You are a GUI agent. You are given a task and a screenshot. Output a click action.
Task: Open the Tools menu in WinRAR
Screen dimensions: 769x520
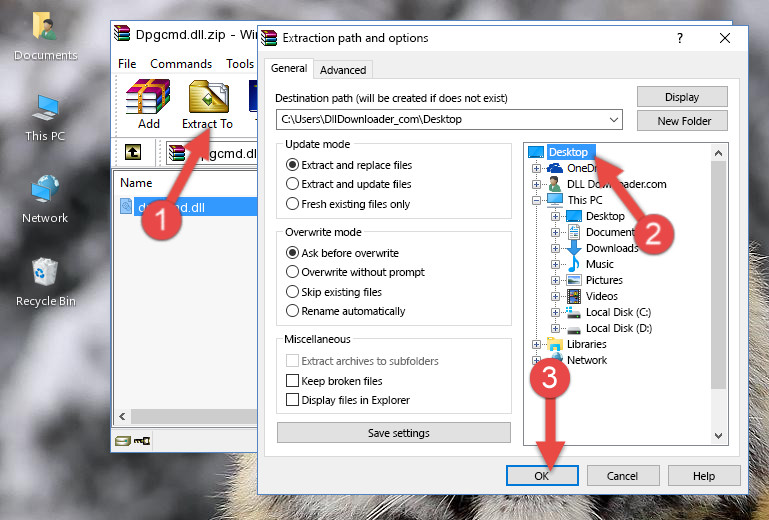[240, 64]
